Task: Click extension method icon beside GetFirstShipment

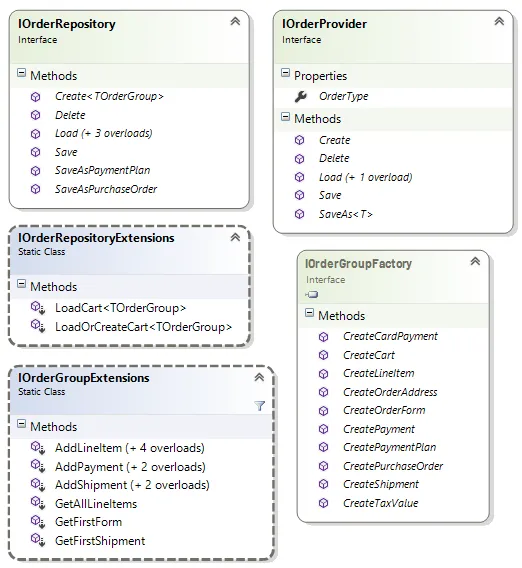Action: click(38, 540)
